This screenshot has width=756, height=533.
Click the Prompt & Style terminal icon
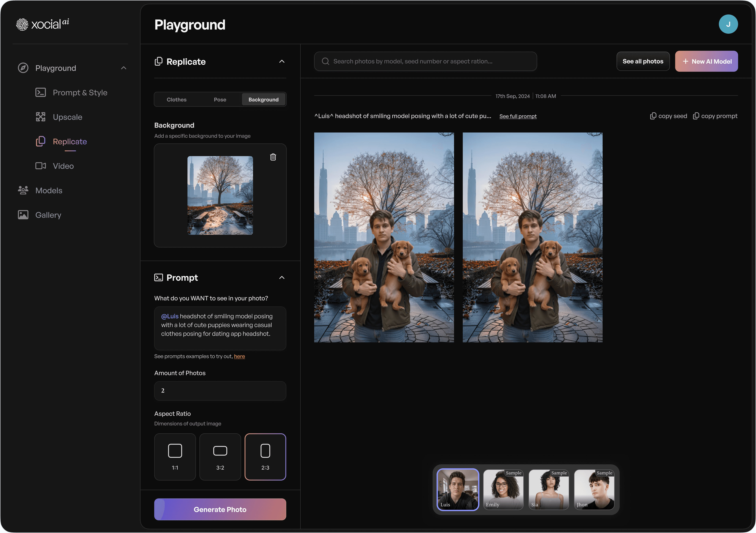[x=41, y=92]
